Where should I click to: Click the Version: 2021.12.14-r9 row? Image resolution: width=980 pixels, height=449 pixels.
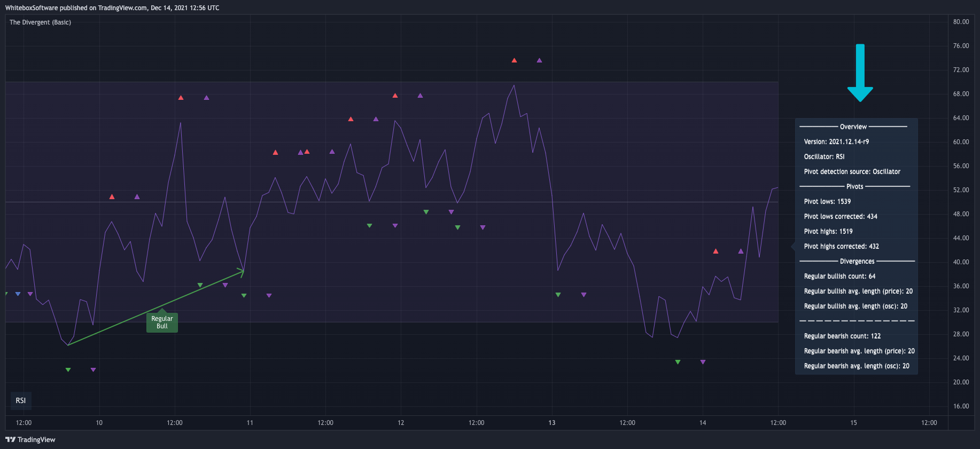836,142
